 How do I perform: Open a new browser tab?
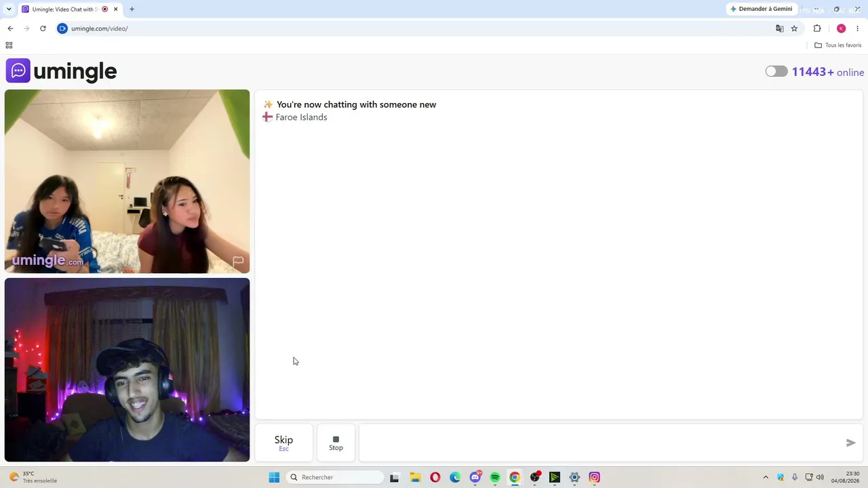tap(132, 9)
